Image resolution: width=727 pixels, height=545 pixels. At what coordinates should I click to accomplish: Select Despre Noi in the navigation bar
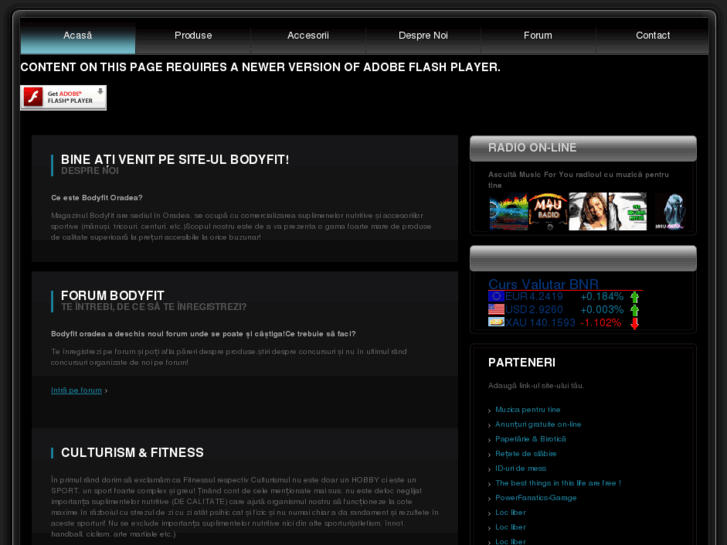(x=423, y=36)
